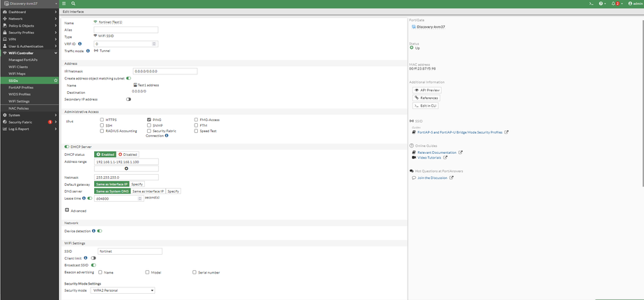644x300 pixels.
Task: Open WiFi Clients page
Action: [x=18, y=67]
